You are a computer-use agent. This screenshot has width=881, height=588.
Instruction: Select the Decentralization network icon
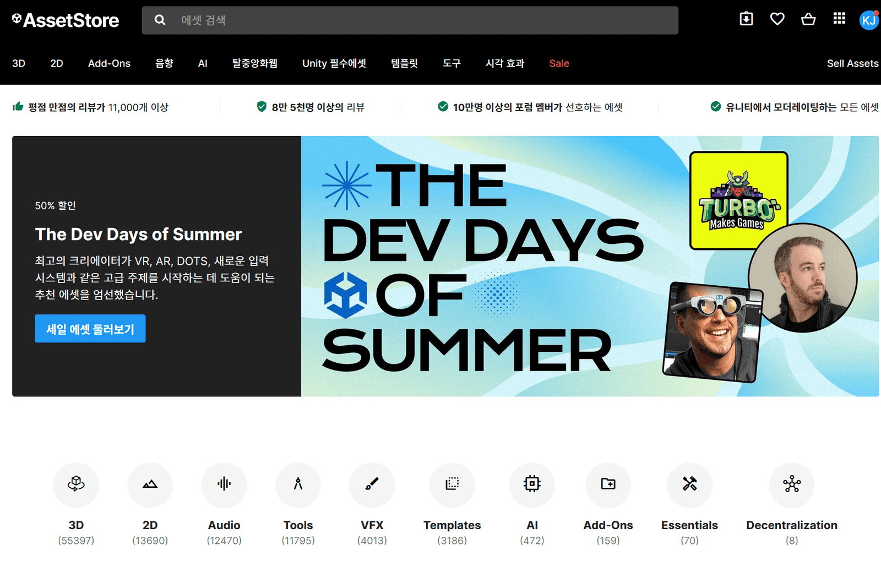[792, 484]
